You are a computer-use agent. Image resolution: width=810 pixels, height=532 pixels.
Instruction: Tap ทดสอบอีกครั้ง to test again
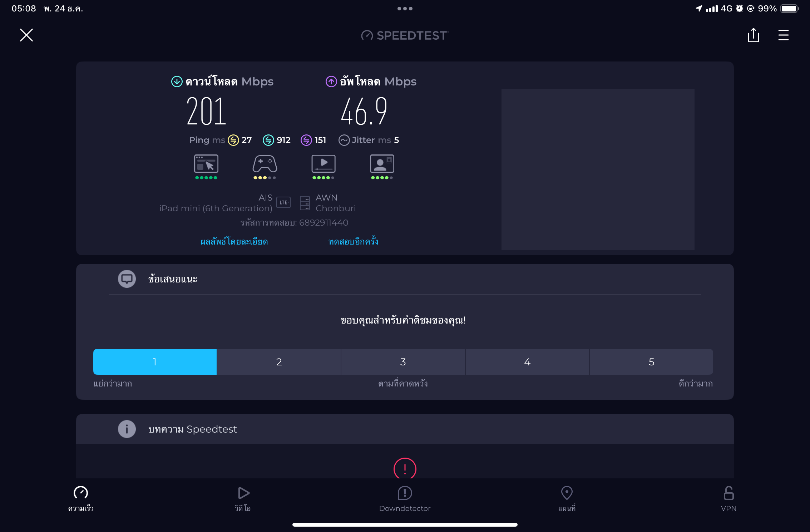[x=353, y=242]
